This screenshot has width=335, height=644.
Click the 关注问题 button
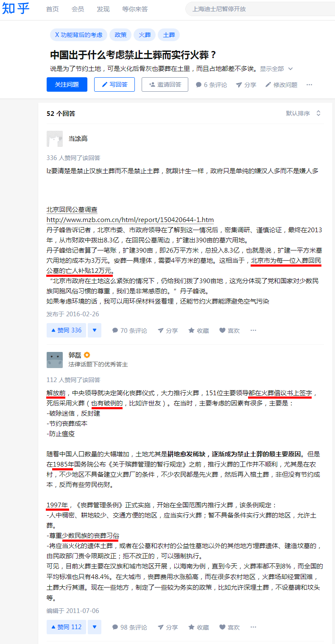tap(67, 84)
